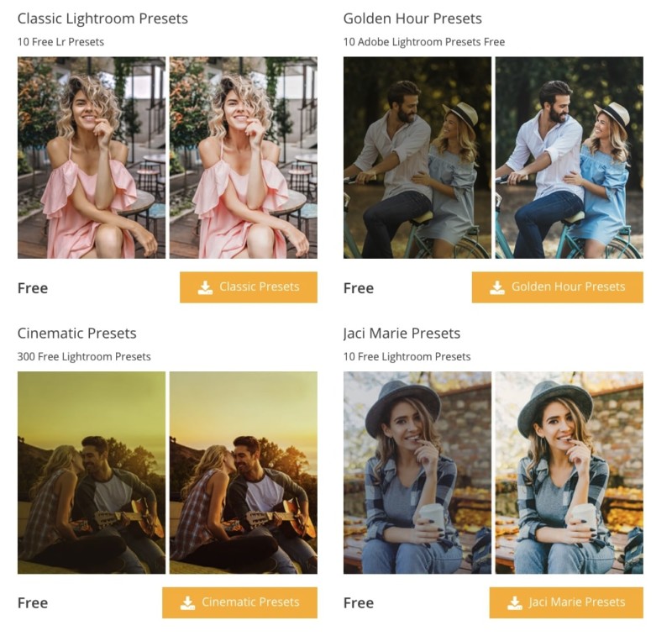Download the Jaci Marie Presets pack
672x636 pixels.
567,602
